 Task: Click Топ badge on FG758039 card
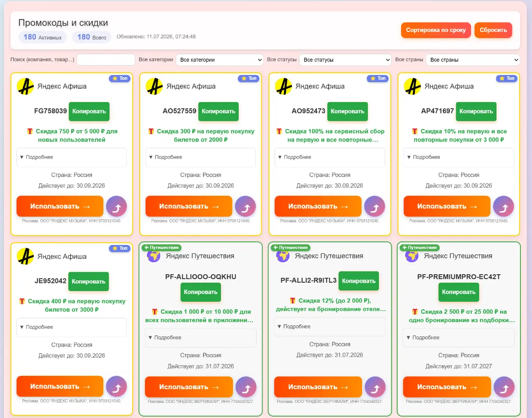coord(120,79)
